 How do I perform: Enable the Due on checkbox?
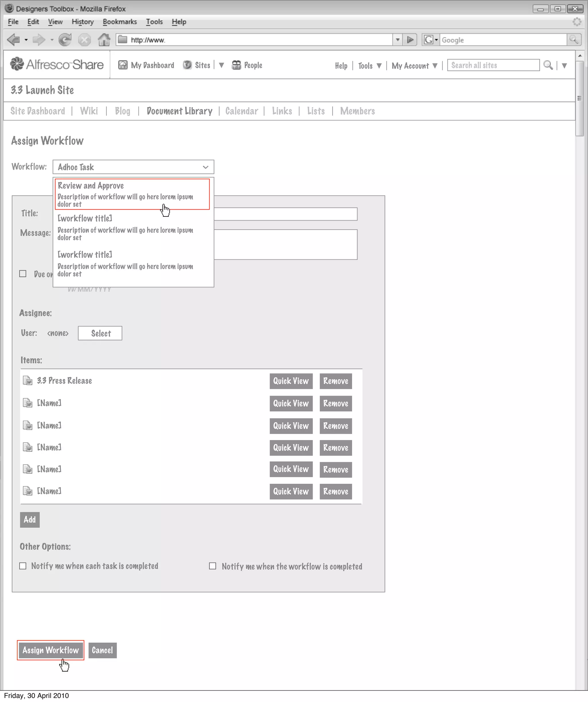23,274
